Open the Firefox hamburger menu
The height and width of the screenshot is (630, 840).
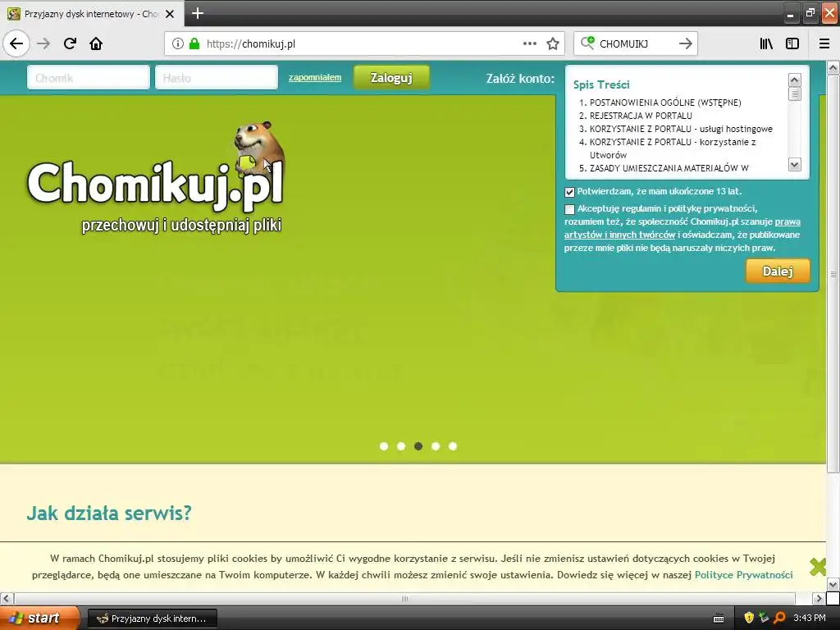[824, 44]
